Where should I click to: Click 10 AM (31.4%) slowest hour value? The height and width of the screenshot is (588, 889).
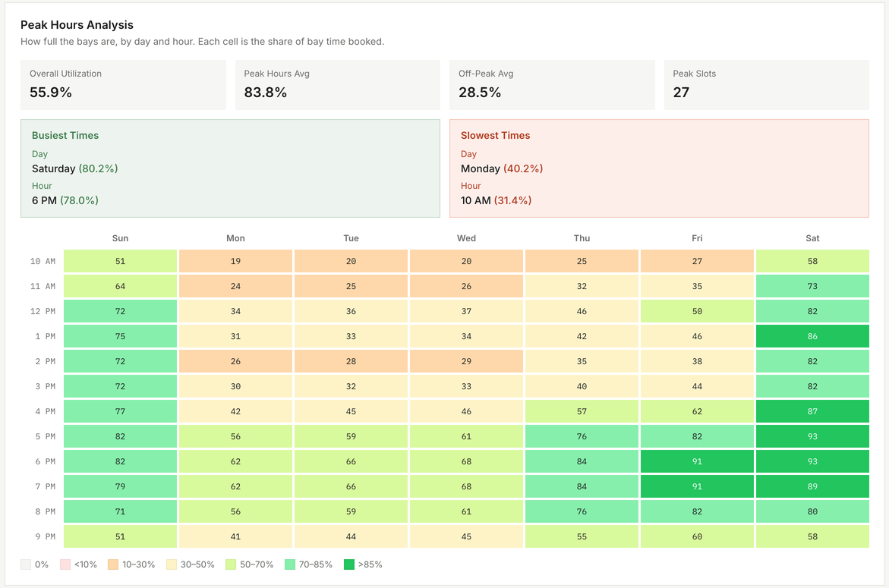[x=496, y=200]
